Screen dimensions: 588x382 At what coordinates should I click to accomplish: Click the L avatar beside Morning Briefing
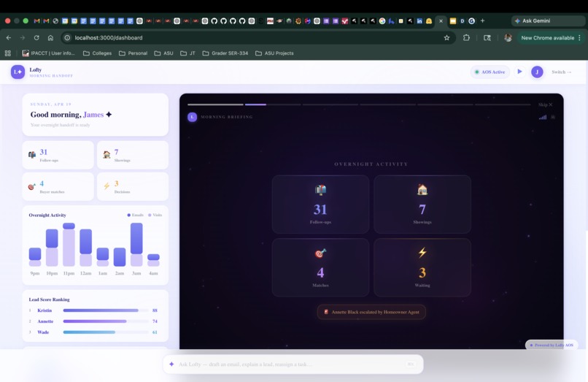(x=192, y=117)
